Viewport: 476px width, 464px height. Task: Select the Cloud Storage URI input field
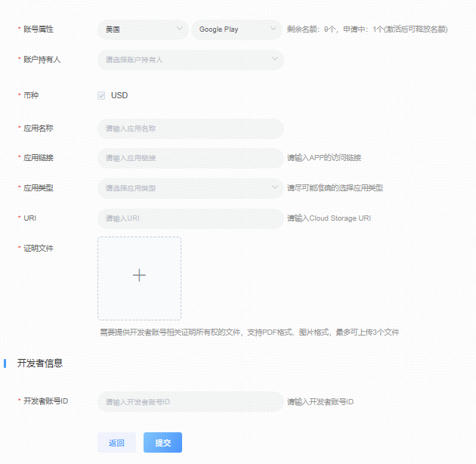(x=190, y=218)
